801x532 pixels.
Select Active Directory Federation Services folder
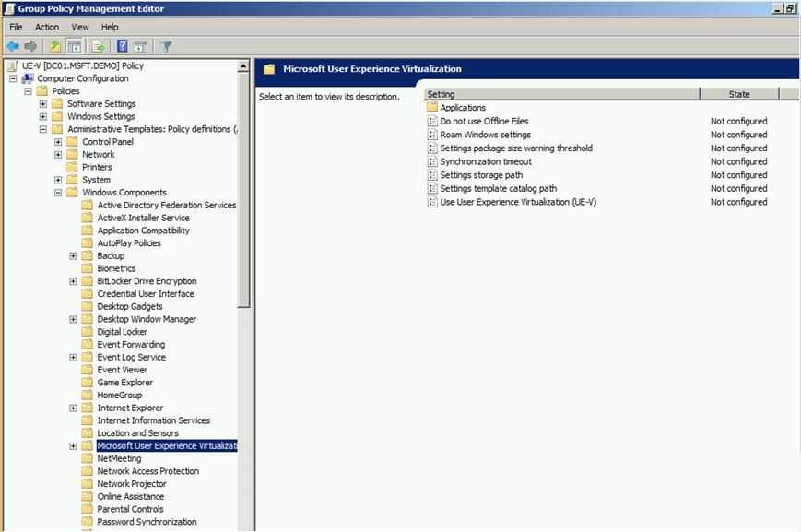pyautogui.click(x=167, y=205)
